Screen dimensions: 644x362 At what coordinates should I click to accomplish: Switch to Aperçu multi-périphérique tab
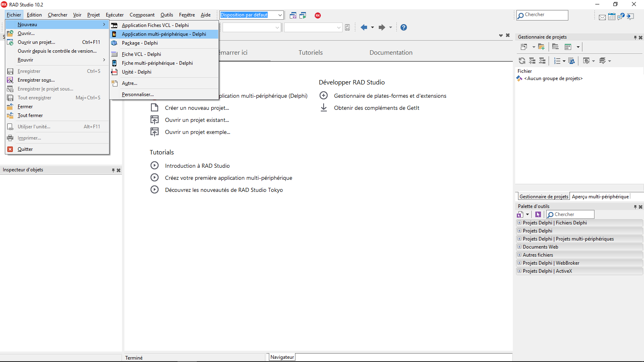[600, 197]
